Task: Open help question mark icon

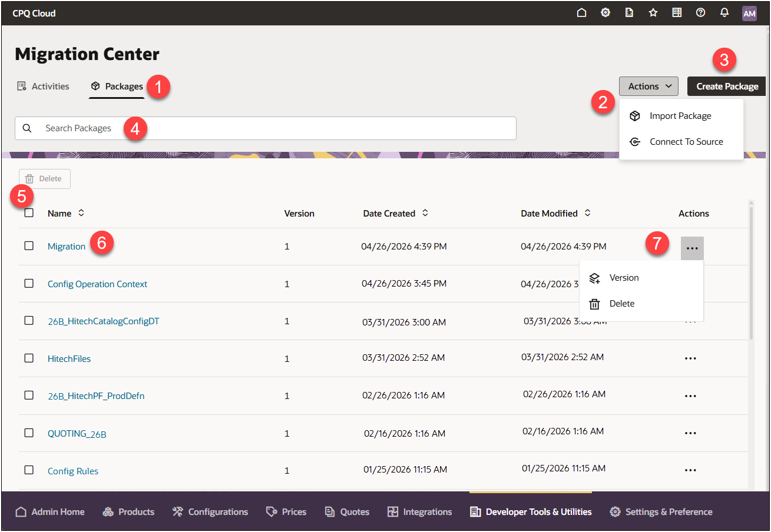Action: click(700, 13)
